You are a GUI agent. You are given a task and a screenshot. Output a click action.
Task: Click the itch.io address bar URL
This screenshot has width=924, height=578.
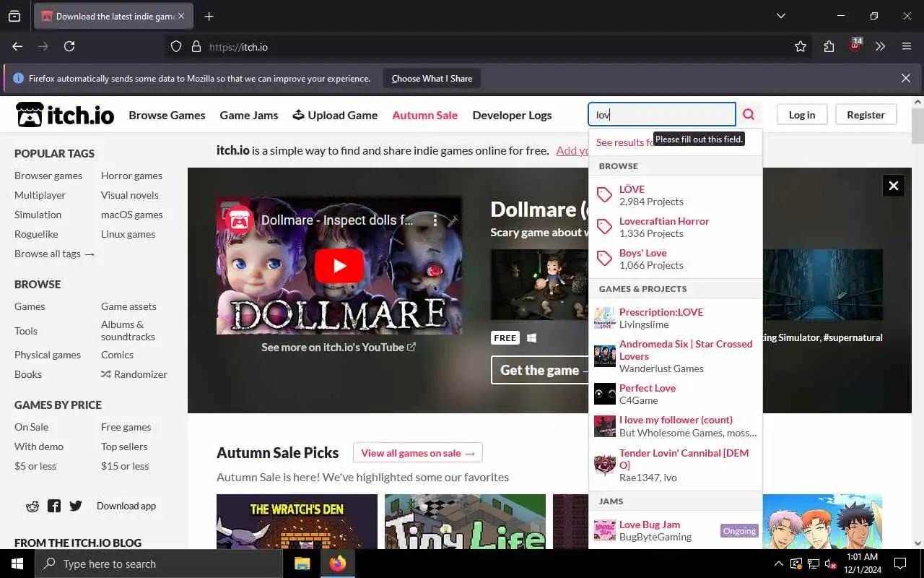click(238, 47)
